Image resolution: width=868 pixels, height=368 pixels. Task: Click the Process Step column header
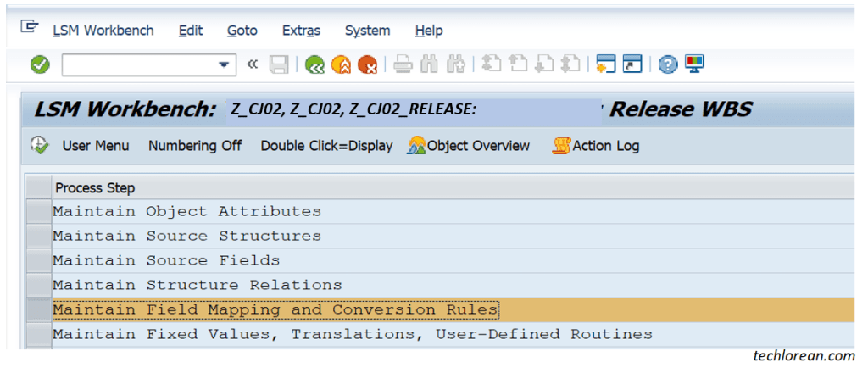(453, 187)
